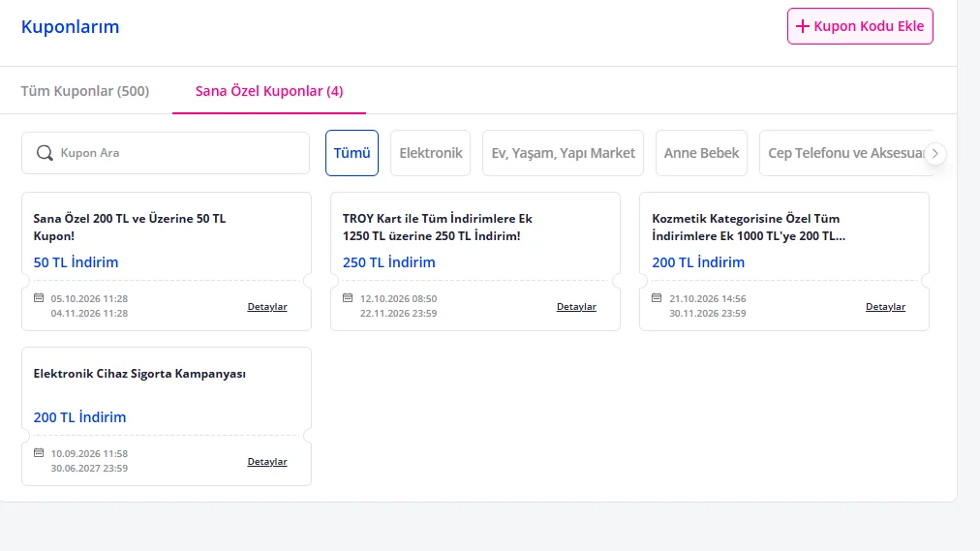Click the Kuponlarım page heading
Viewport: 980px width, 551px height.
coord(70,27)
